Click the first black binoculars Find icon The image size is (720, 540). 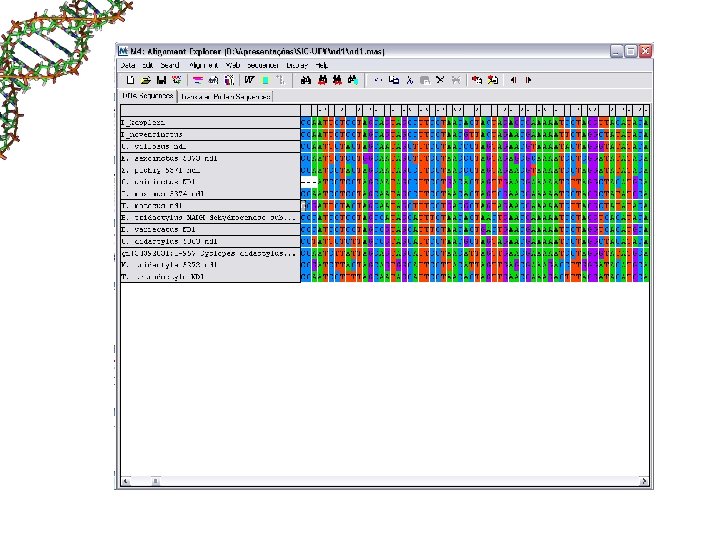(306, 80)
